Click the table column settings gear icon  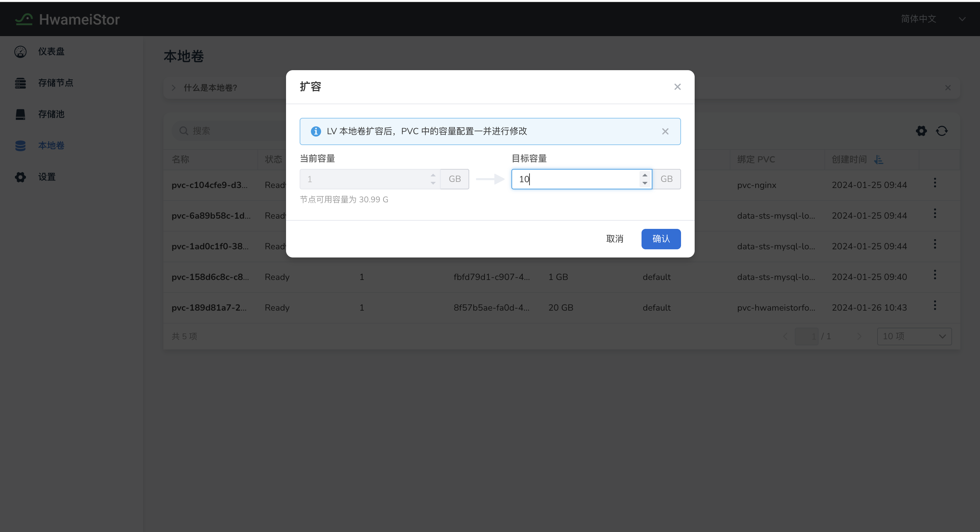click(x=921, y=131)
